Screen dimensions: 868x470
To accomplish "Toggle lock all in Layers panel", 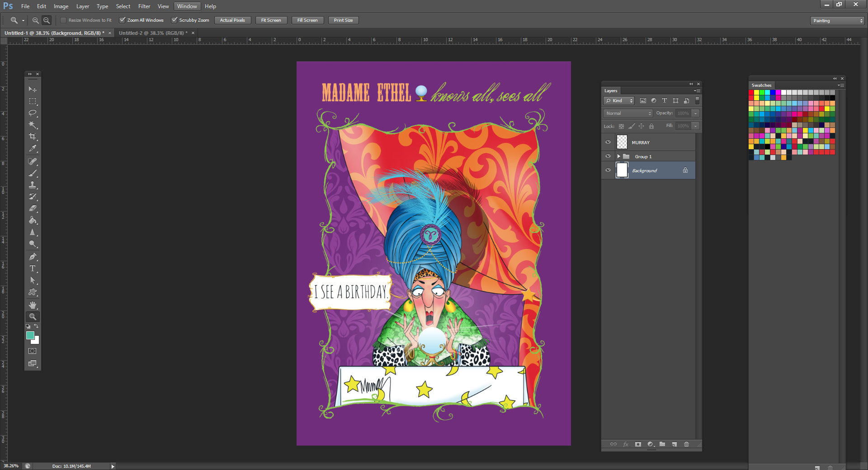I will pos(651,126).
